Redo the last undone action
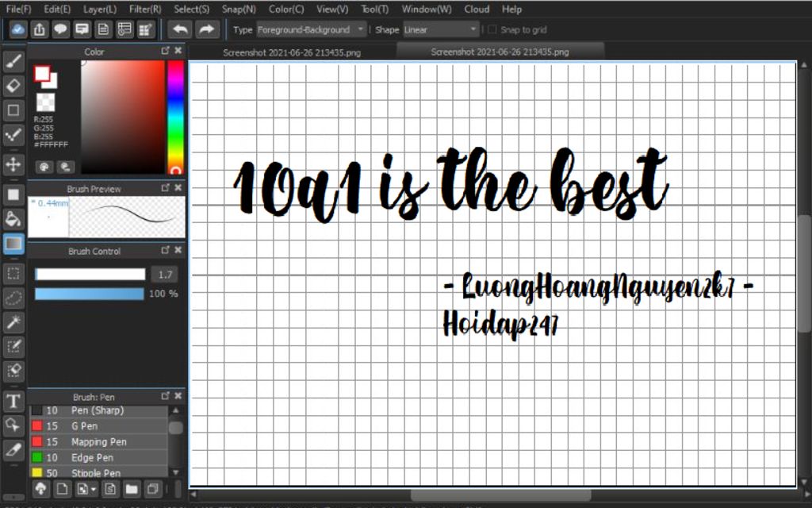This screenshot has height=508, width=812. coord(207,29)
